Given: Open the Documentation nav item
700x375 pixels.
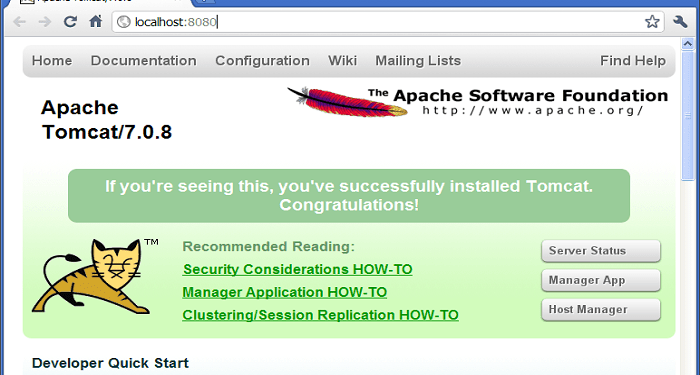Looking at the screenshot, I should pyautogui.click(x=143, y=61).
